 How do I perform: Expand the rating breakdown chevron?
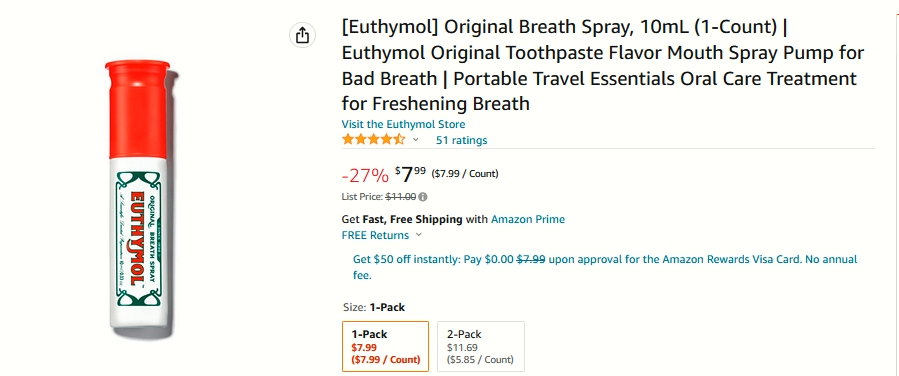point(416,140)
